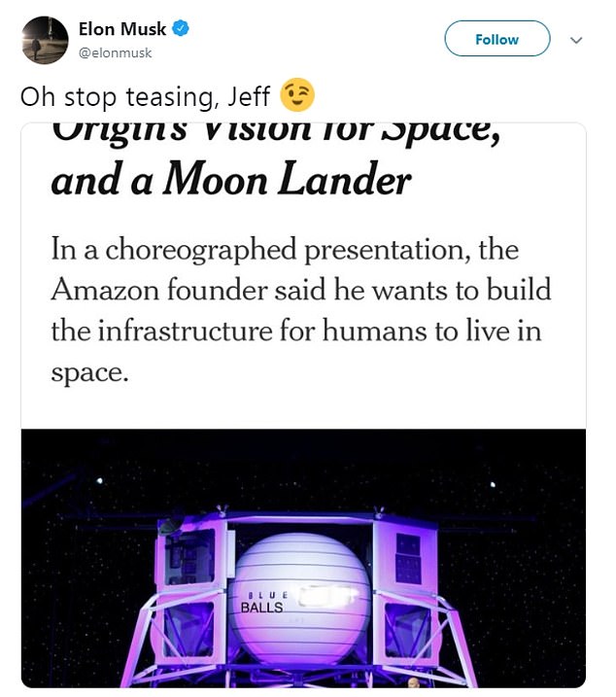Screen dimensions: 616x697
Task: Open the moon lander photo
Action: pyautogui.click(x=303, y=558)
